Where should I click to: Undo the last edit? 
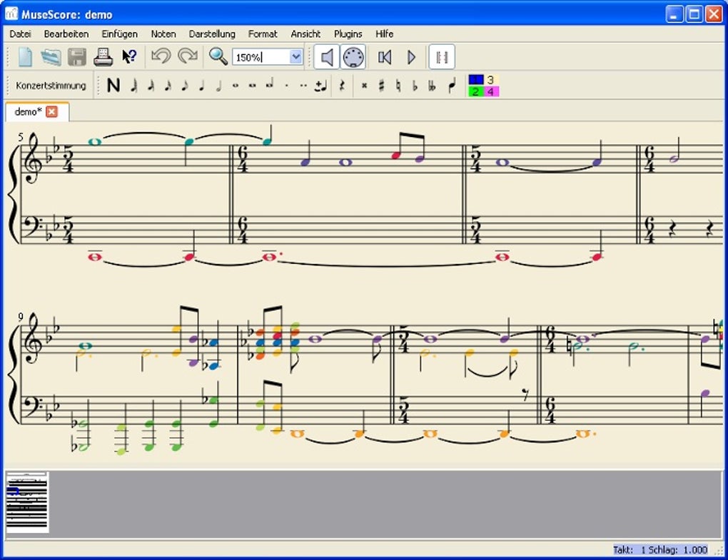[161, 56]
